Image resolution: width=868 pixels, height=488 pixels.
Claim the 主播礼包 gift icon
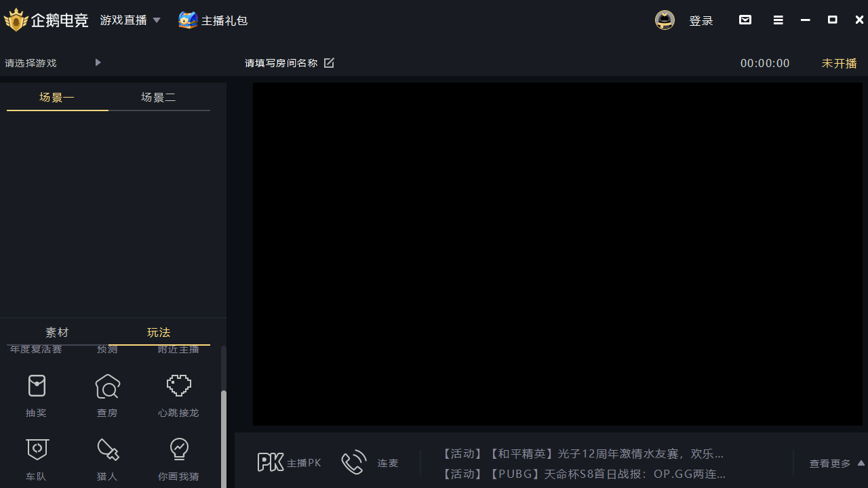[188, 20]
